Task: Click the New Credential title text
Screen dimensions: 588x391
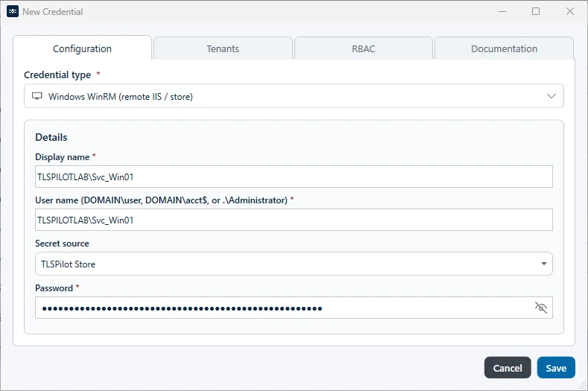Action: (x=52, y=12)
